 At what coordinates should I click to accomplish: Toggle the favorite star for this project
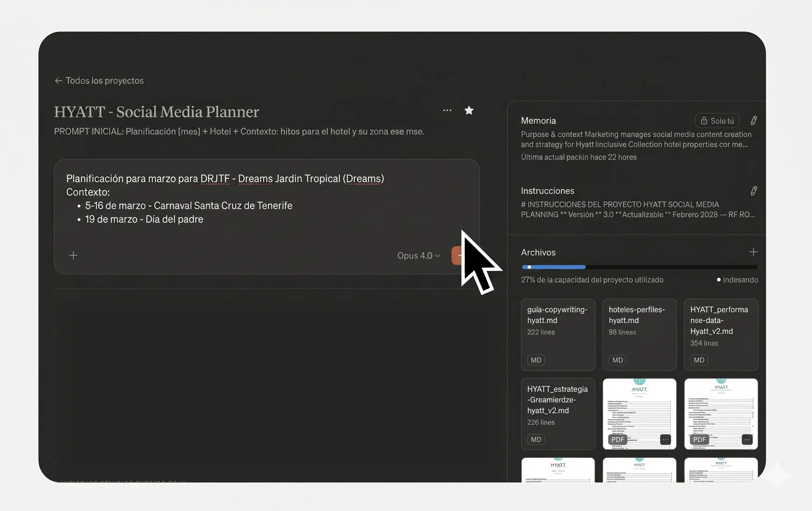(469, 111)
